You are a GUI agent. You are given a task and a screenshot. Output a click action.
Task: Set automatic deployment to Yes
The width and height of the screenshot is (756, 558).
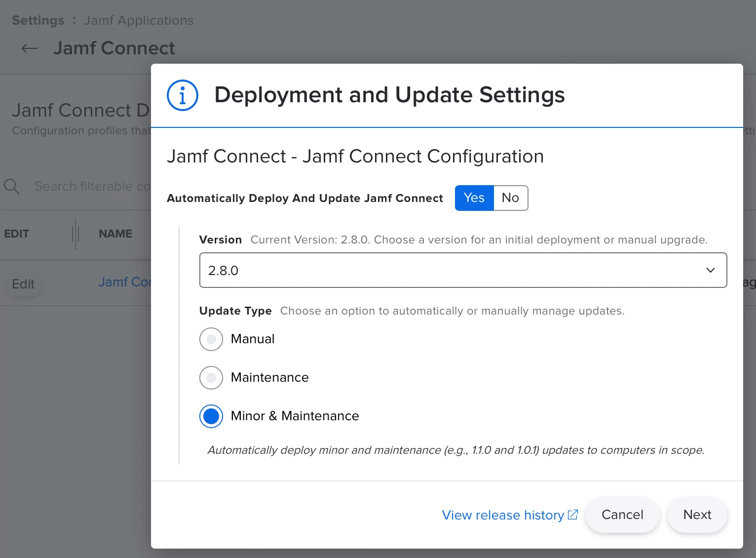[x=474, y=198]
